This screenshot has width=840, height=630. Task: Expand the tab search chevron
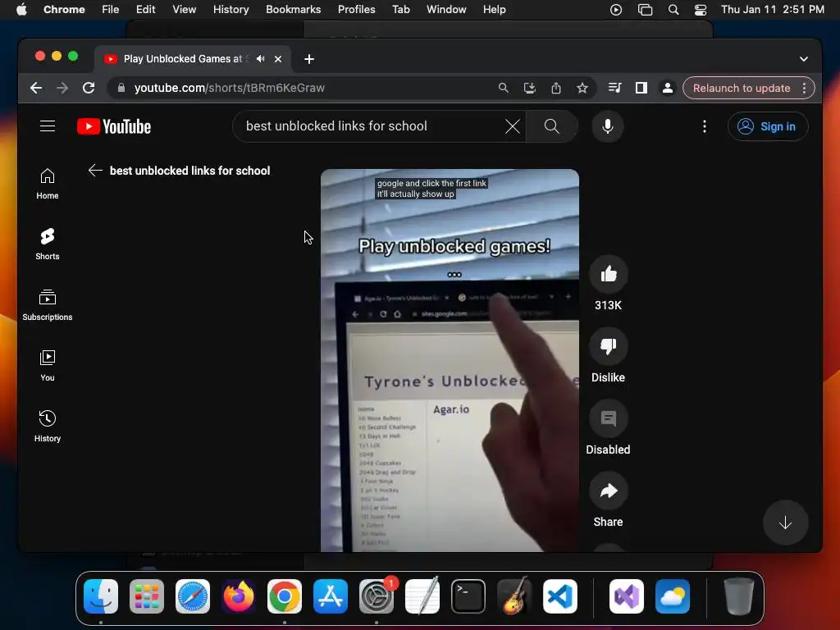(804, 59)
